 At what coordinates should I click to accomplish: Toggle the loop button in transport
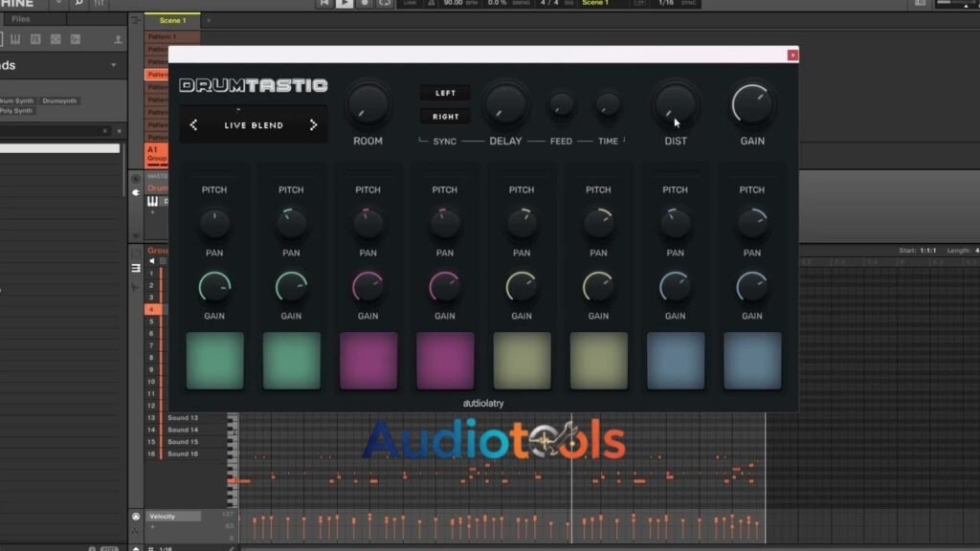[385, 3]
